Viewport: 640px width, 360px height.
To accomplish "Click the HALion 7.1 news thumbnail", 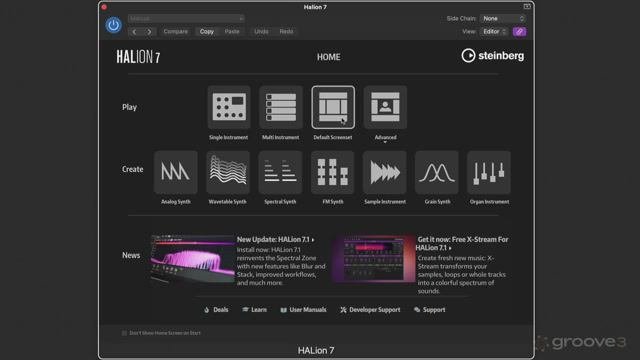I will pos(193,258).
